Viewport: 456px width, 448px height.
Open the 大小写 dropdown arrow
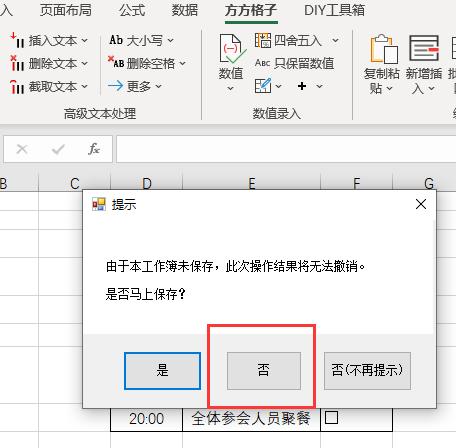(x=170, y=41)
